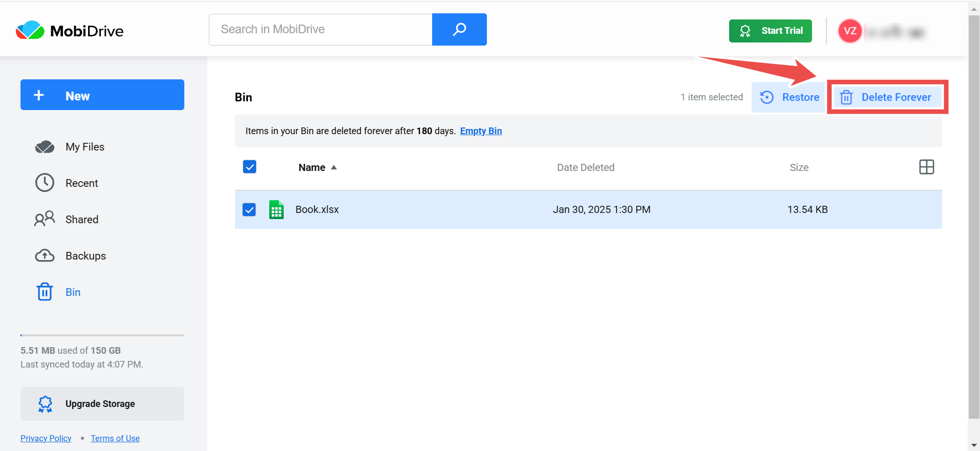Switch to grid view layout icon
Screen dimensions: 980x451
coord(926,167)
